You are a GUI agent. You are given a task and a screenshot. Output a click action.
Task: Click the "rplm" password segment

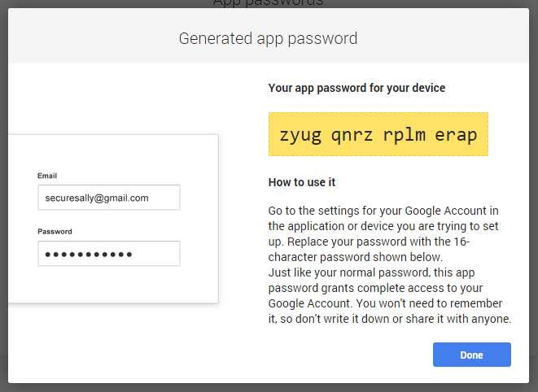tap(405, 134)
